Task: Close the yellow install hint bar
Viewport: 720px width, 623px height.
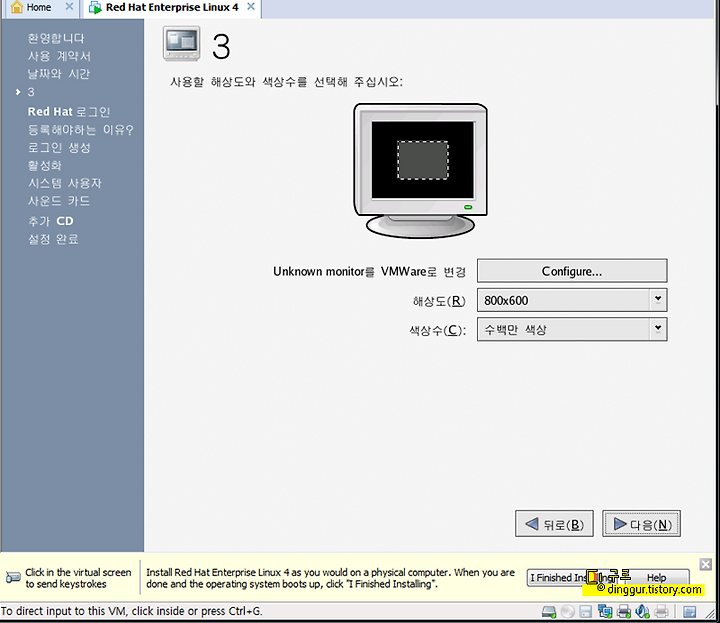Action: pyautogui.click(x=706, y=564)
